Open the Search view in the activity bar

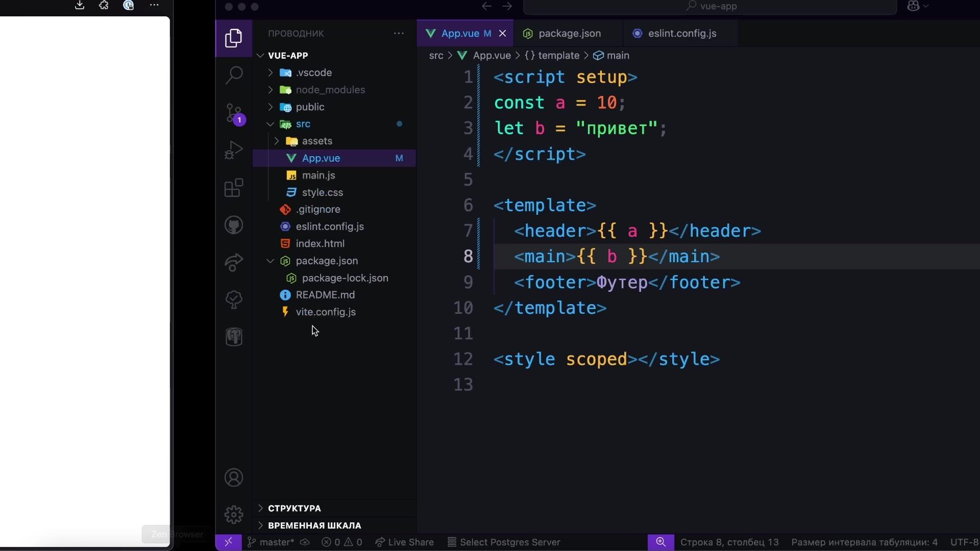pos(234,76)
